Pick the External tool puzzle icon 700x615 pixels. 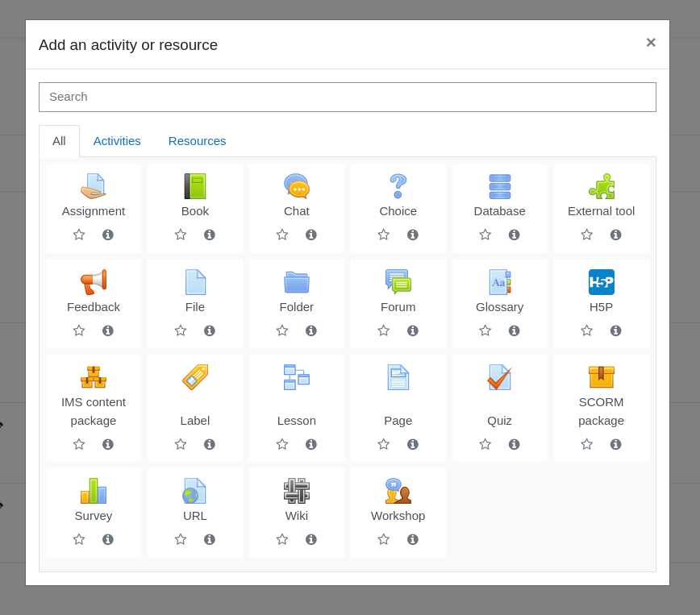coord(602,186)
